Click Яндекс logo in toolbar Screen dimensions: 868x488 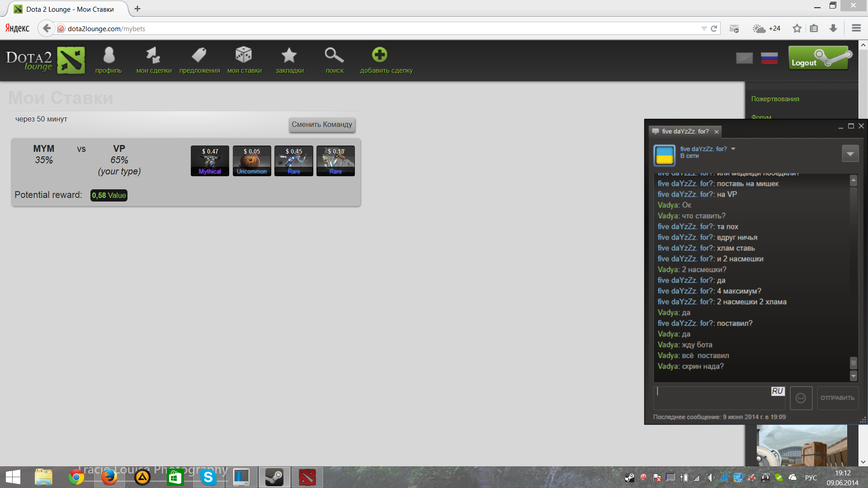[x=17, y=28]
